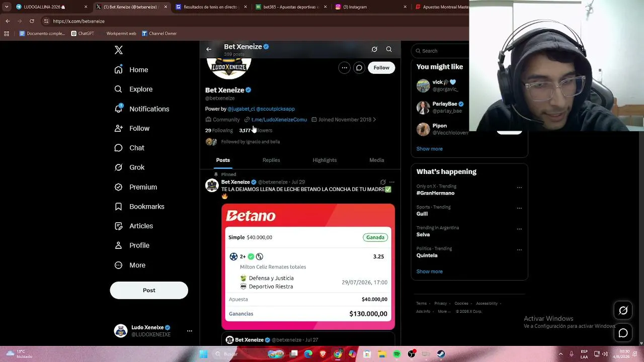Click Show more under You might like
644x362 pixels.
pos(429,149)
